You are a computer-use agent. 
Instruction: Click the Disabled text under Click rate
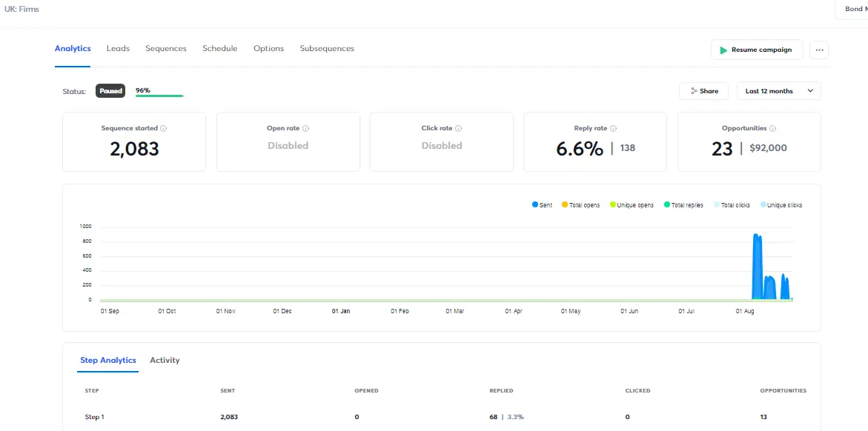point(442,146)
